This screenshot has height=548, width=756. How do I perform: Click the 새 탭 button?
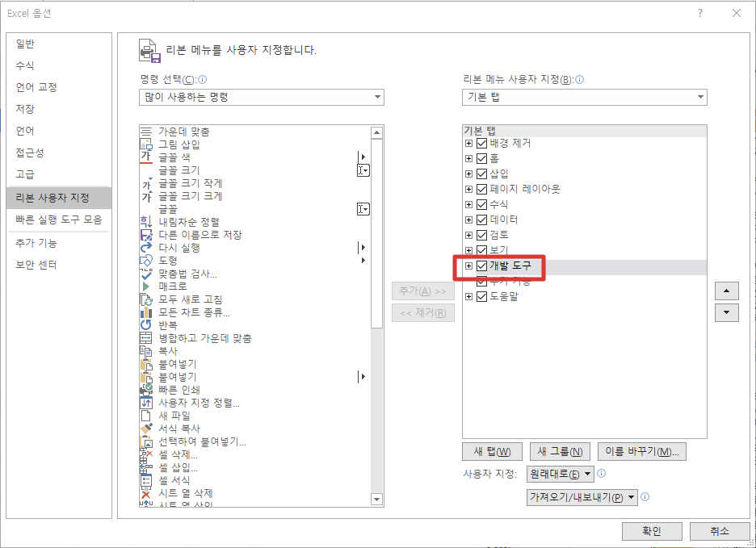coord(492,452)
